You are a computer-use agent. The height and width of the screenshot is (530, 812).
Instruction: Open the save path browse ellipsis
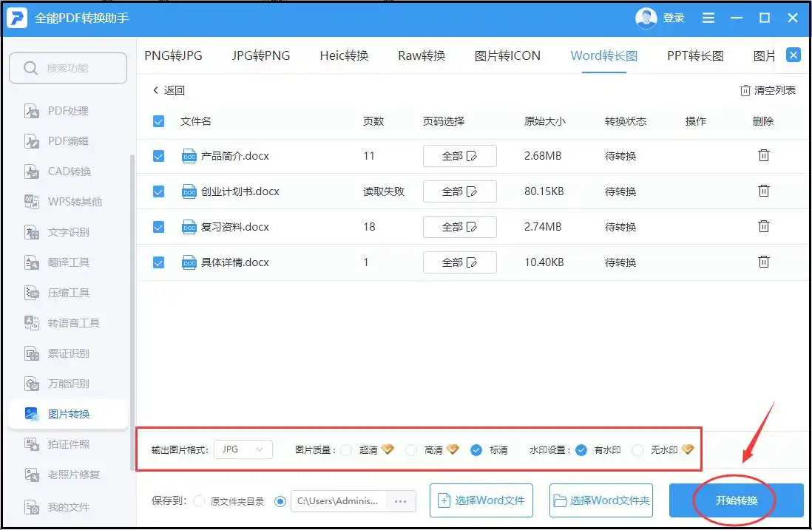(x=400, y=501)
